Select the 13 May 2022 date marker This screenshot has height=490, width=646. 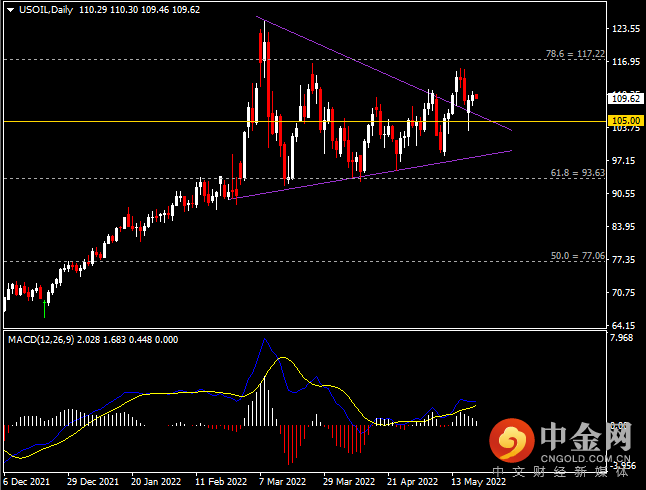coord(474,480)
